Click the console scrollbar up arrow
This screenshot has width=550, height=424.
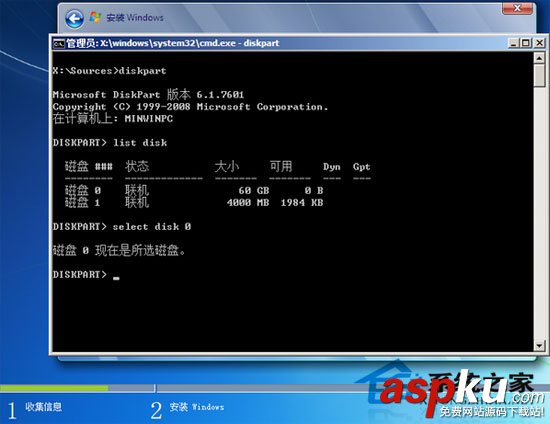click(x=539, y=58)
